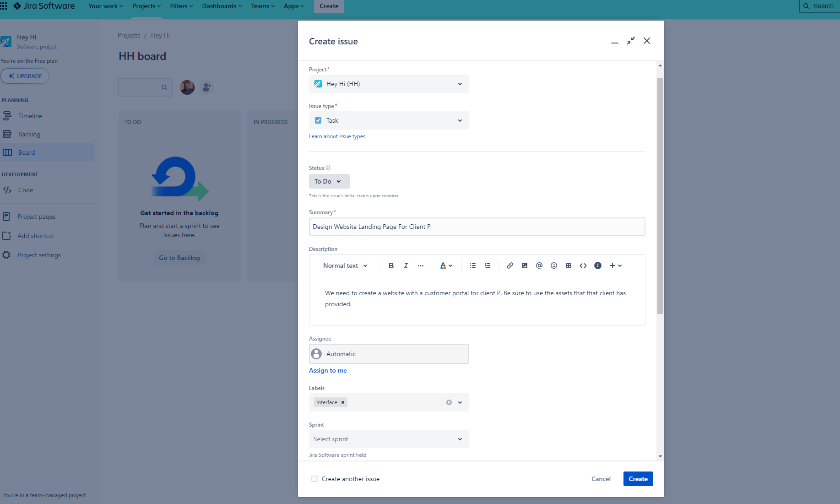The width and height of the screenshot is (840, 504).
Task: Click the Summary input field
Action: pyautogui.click(x=477, y=227)
